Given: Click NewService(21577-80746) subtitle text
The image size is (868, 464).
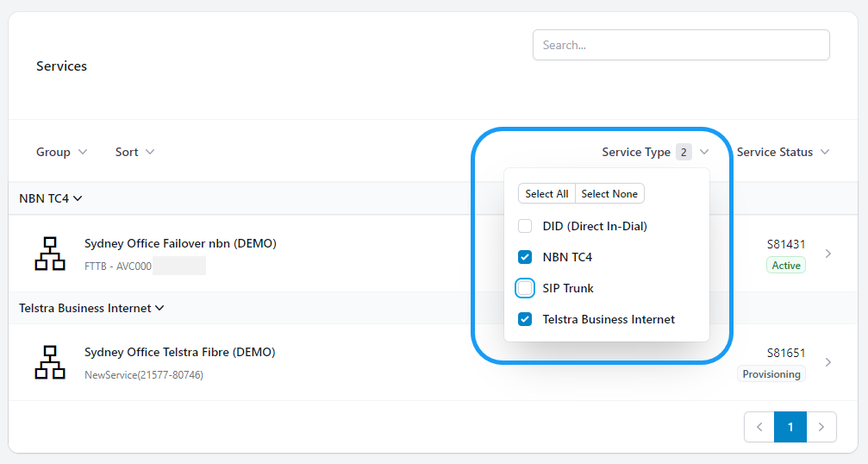Looking at the screenshot, I should 144,375.
